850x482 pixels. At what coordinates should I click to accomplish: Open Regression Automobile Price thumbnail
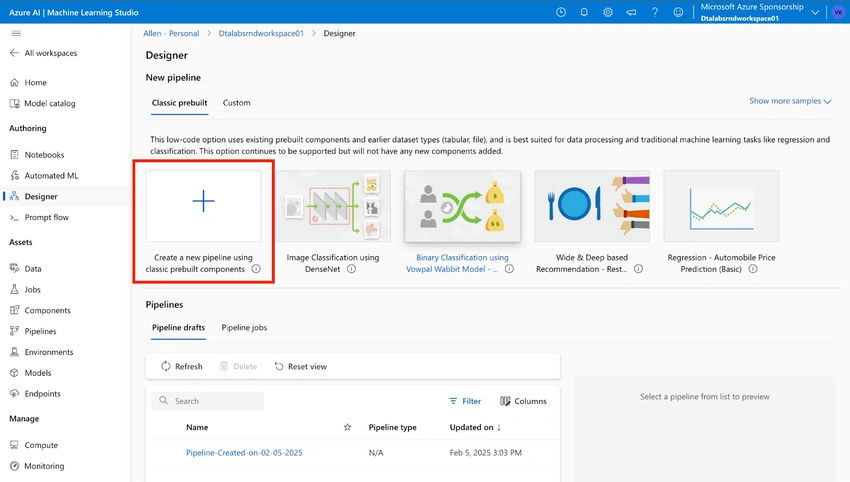click(722, 206)
